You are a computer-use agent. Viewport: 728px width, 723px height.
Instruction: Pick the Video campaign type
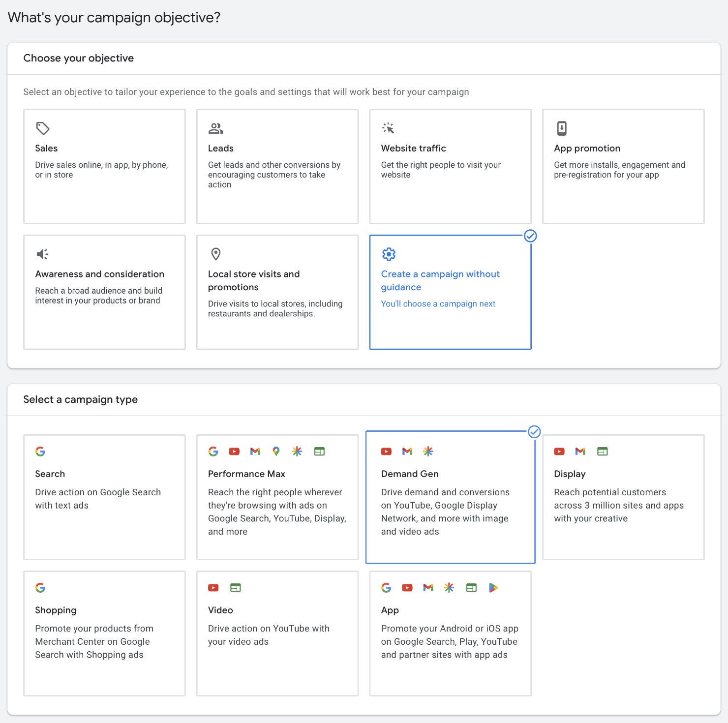[x=277, y=633]
